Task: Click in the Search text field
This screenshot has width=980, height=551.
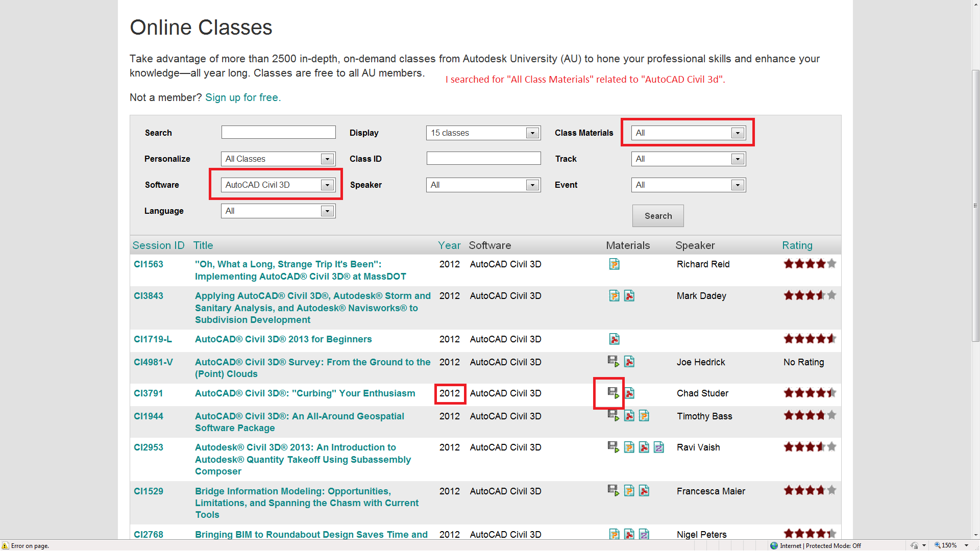Action: point(278,132)
